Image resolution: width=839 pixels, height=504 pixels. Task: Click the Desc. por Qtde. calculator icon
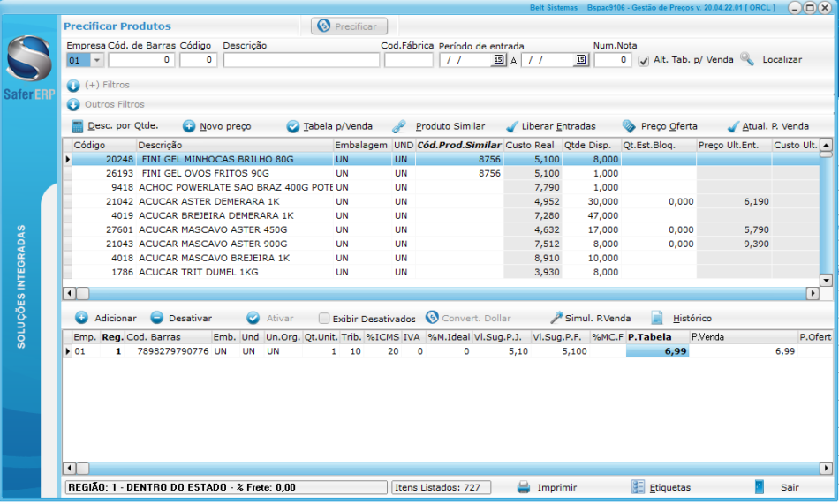(x=77, y=126)
